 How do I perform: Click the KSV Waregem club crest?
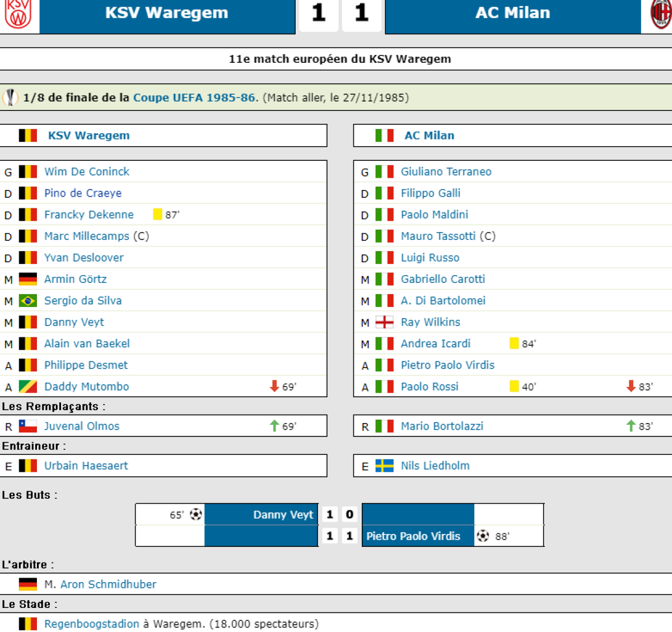(x=18, y=13)
